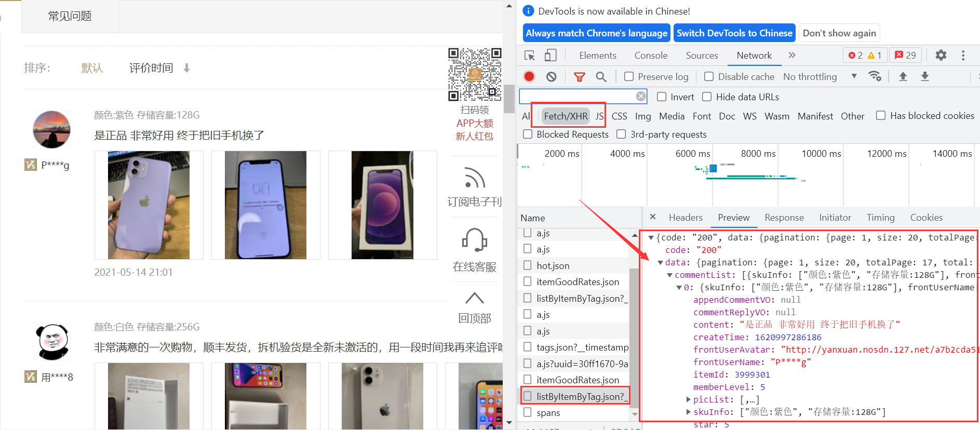
Task: Enable Preserve log checkbox
Action: pos(629,76)
